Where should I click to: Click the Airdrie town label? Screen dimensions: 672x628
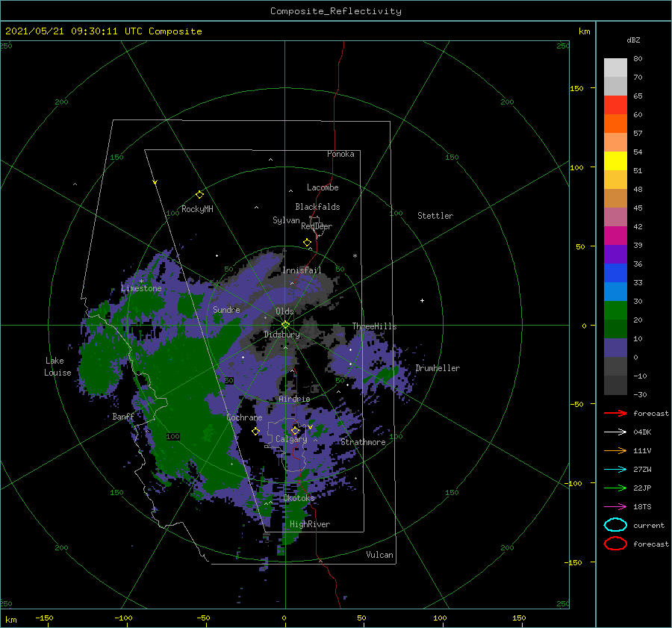point(294,399)
